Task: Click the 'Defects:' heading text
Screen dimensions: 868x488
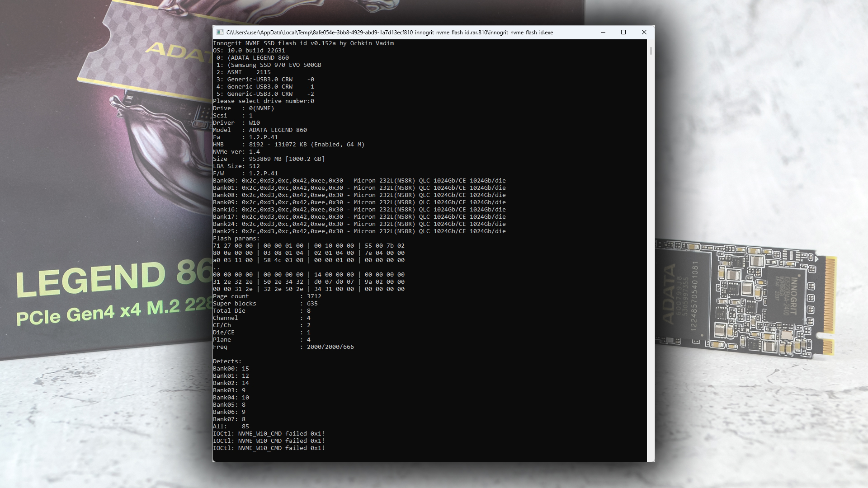Action: [227, 361]
